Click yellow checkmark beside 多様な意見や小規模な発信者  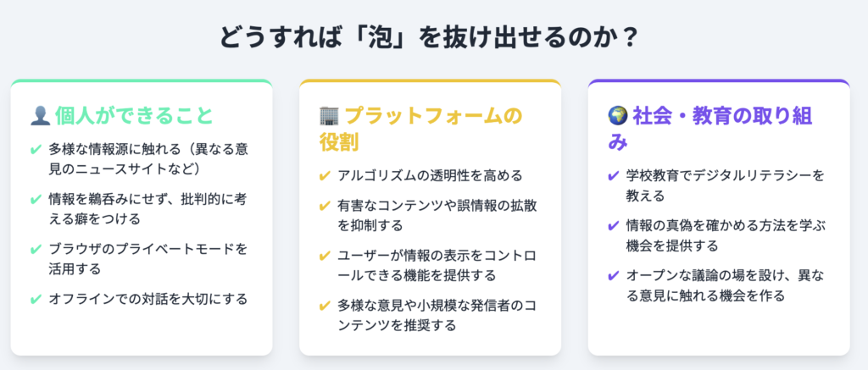click(325, 306)
